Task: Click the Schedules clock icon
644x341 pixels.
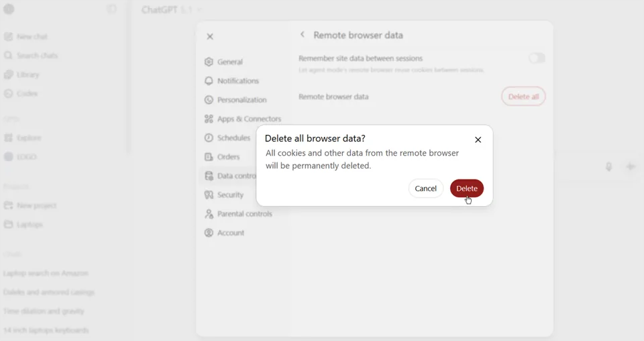Action: point(209,138)
